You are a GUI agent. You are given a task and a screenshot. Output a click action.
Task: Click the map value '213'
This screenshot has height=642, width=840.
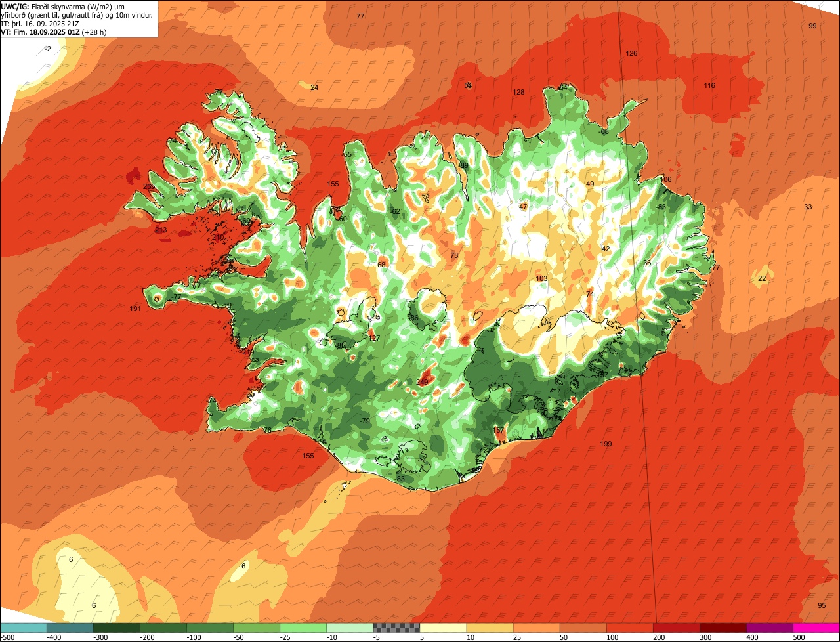[x=161, y=230]
